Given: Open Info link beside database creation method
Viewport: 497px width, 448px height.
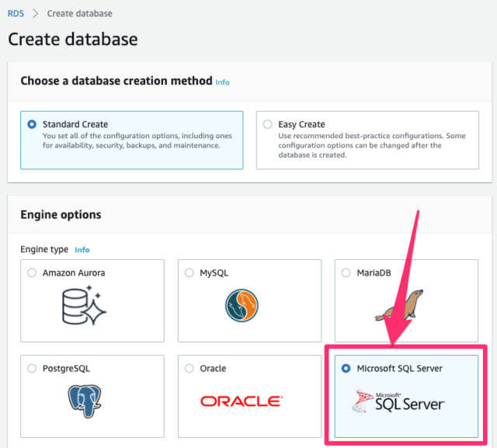Looking at the screenshot, I should (x=223, y=82).
